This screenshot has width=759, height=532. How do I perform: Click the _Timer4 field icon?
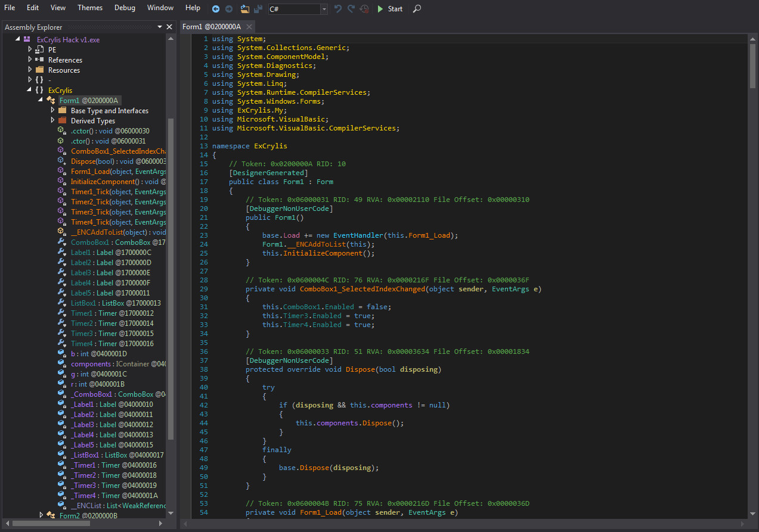[x=61, y=495]
